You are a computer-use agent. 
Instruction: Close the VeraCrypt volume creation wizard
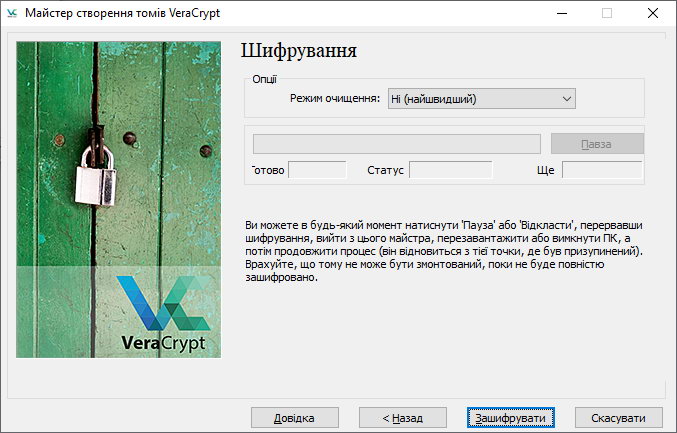click(652, 13)
